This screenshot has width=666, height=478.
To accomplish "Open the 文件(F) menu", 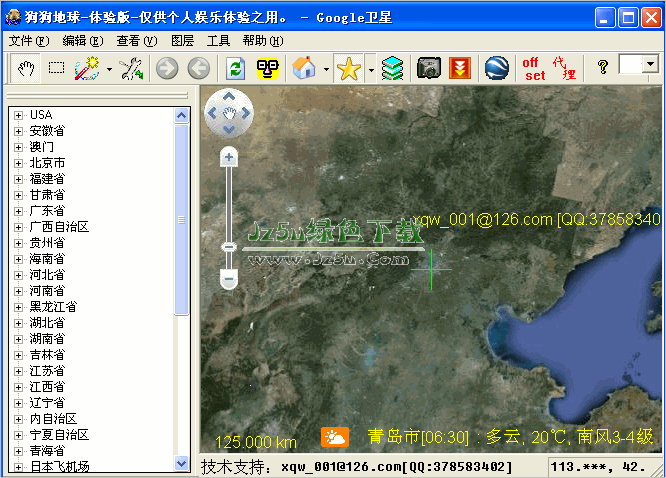I will pos(29,41).
